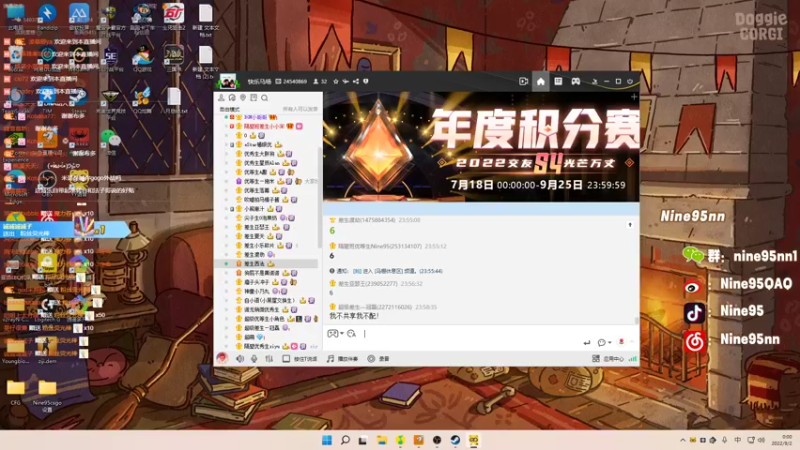The image size is (800, 450).
Task: Expand the dropdown beside the chat bubble icon
Action: [x=609, y=343]
